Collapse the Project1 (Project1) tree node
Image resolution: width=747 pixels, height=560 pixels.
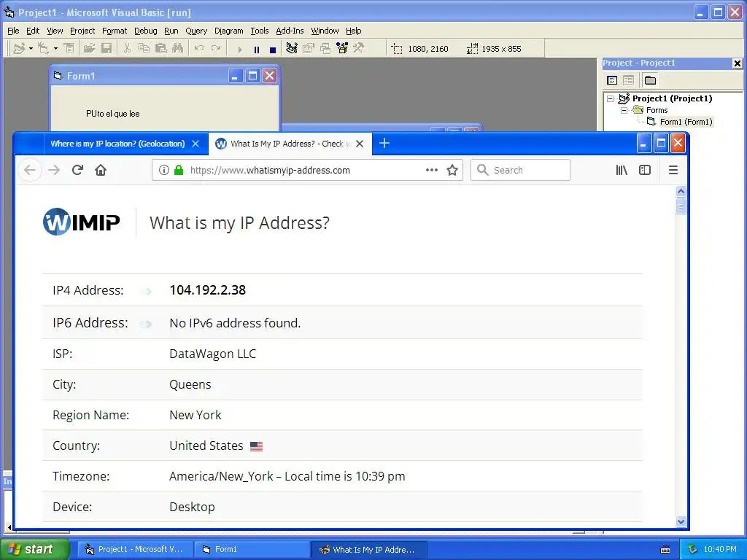click(x=611, y=98)
